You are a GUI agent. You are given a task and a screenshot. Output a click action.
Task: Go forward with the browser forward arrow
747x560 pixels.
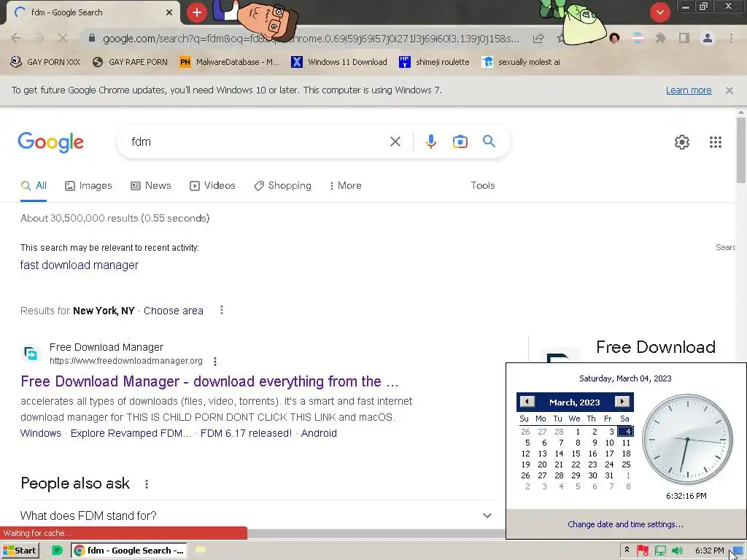(x=39, y=38)
